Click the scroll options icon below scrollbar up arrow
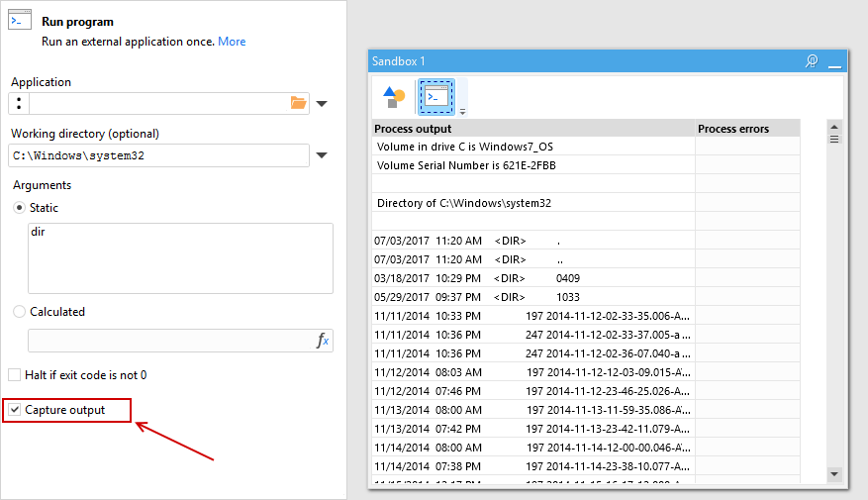Image resolution: width=868 pixels, height=500 pixels. point(834,139)
